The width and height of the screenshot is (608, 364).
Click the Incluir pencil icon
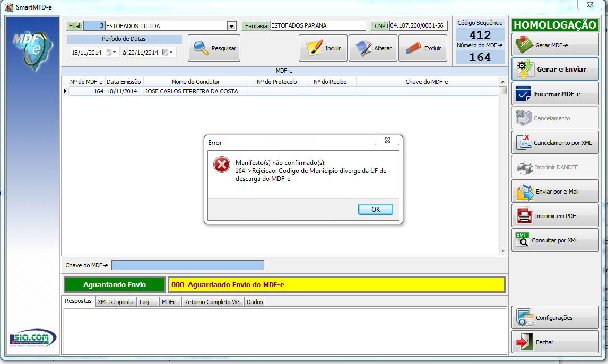(314, 48)
